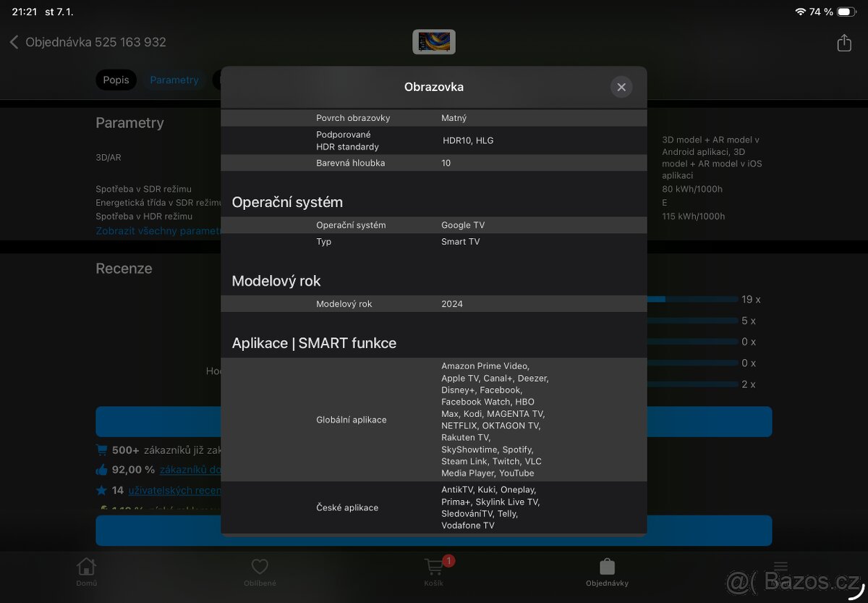Viewport: 868px width, 603px height.
Task: Switch to the Parametry tab
Action: click(x=174, y=80)
